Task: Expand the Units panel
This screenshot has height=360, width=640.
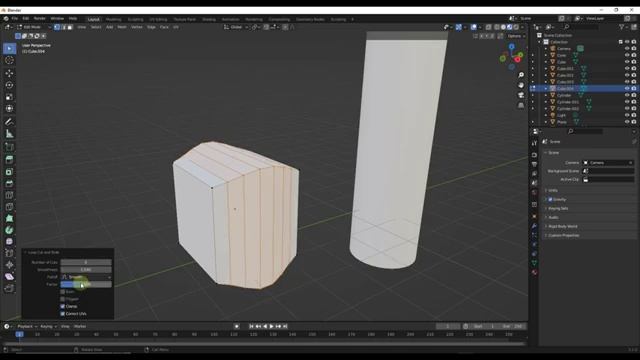Action: [553, 191]
